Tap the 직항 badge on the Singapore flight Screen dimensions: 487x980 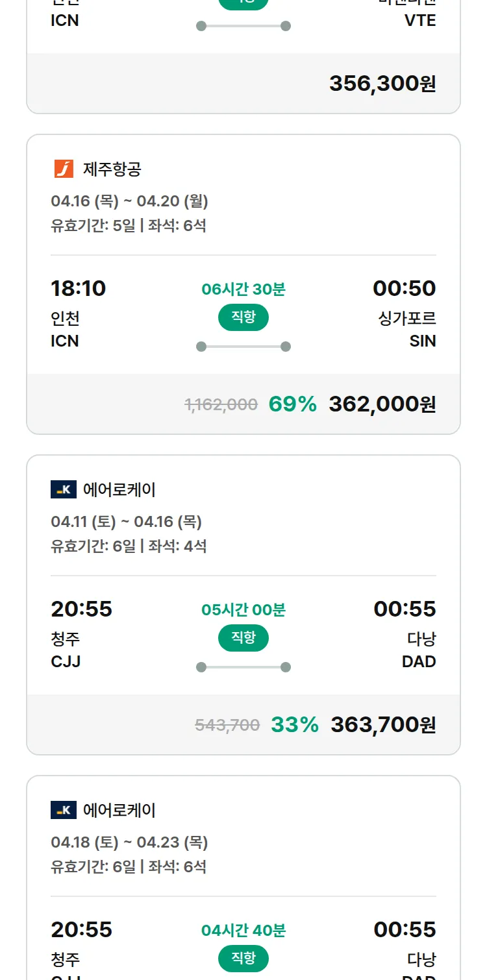click(243, 317)
